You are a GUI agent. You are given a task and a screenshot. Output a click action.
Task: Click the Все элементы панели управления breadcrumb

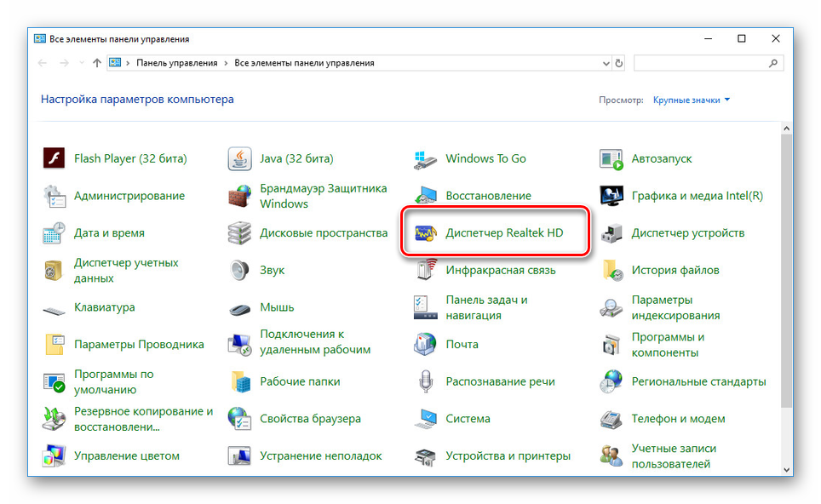[304, 63]
